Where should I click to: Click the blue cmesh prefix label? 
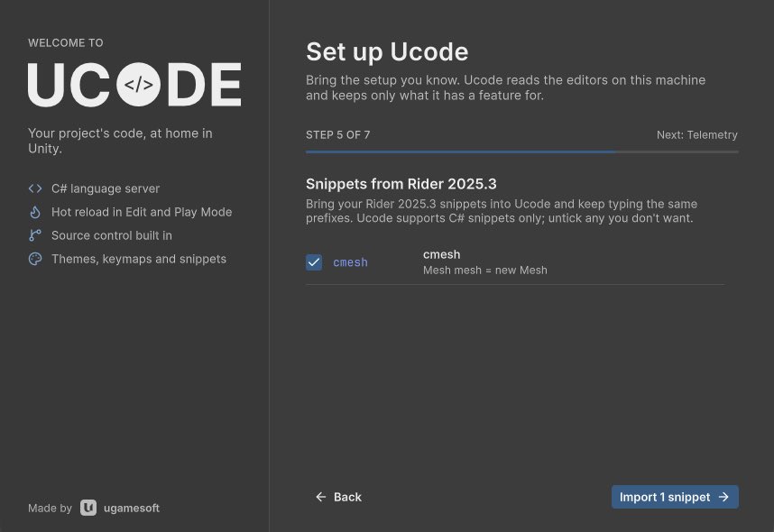(351, 262)
